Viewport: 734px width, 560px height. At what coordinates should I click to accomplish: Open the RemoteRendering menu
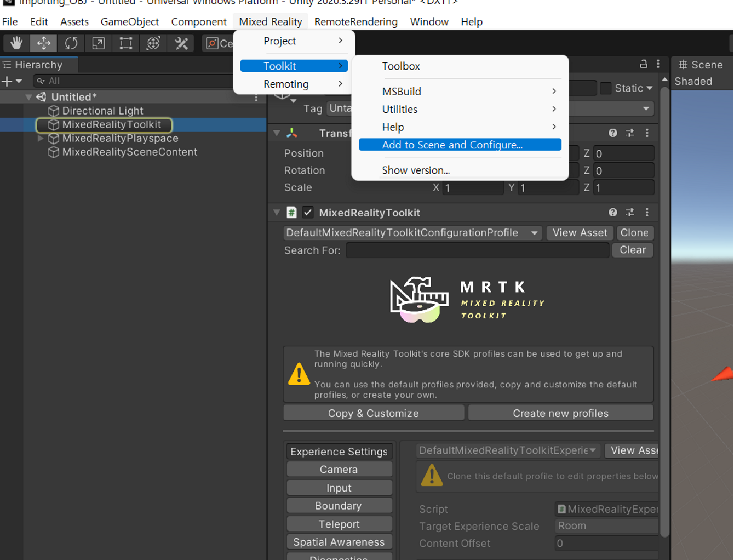point(355,21)
